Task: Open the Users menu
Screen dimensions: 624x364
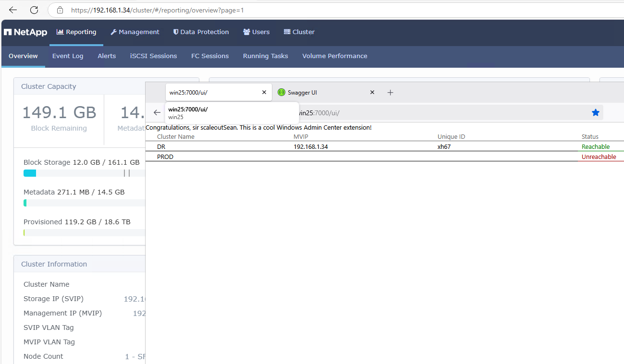Action: pyautogui.click(x=257, y=32)
